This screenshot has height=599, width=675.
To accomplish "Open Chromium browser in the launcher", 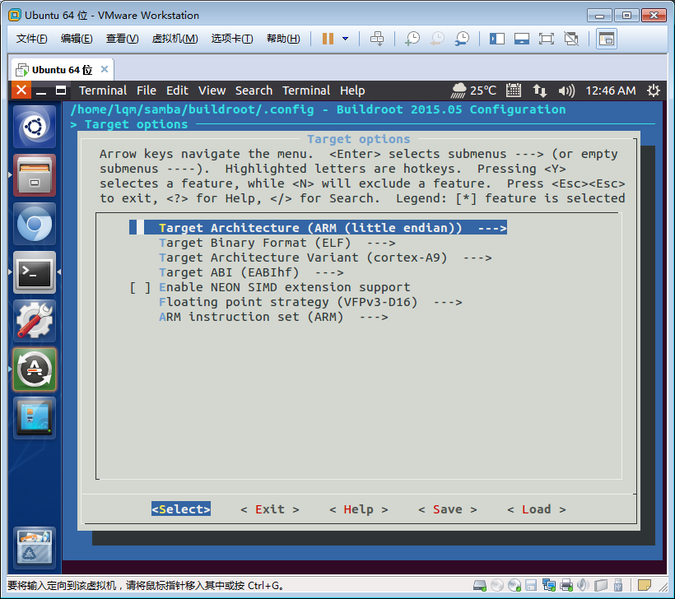I will coord(35,225).
